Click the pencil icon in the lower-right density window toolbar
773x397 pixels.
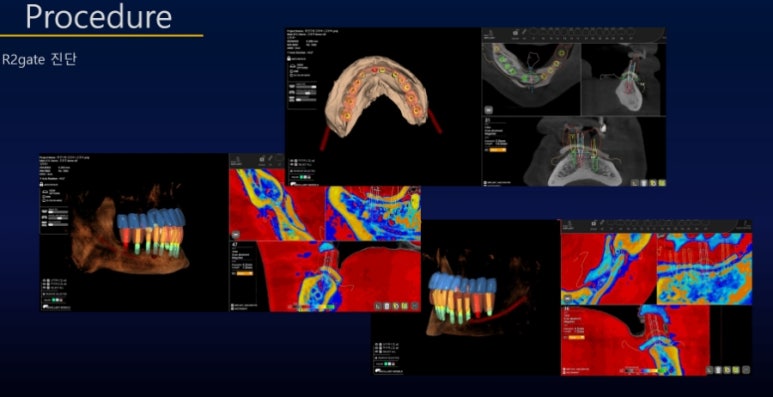[x=602, y=222]
